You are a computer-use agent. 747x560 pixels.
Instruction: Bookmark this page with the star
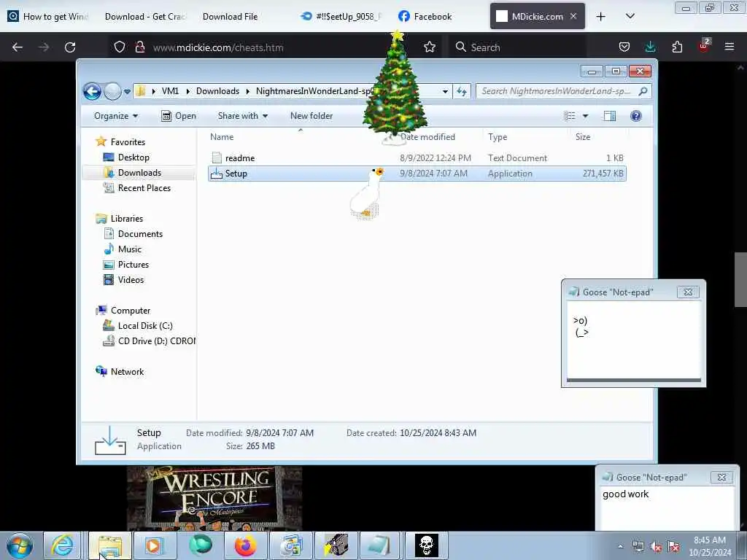point(429,47)
